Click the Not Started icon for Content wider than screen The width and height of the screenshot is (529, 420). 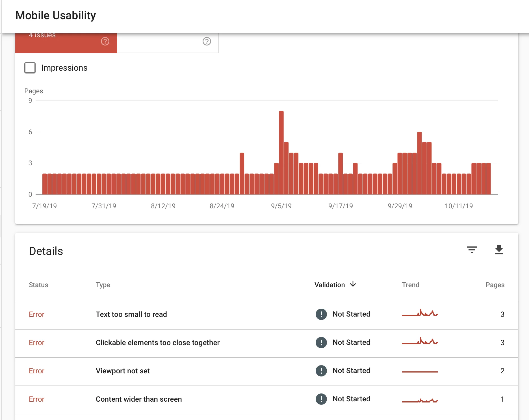point(321,399)
